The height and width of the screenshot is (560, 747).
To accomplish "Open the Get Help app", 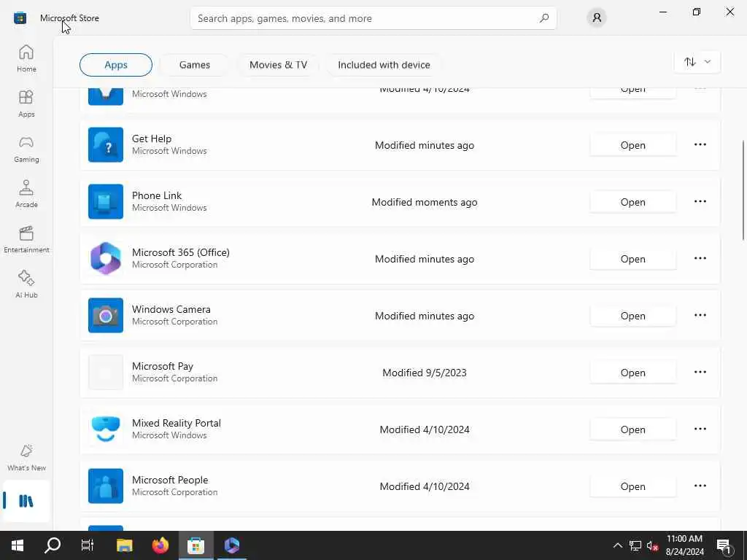I will [x=632, y=145].
